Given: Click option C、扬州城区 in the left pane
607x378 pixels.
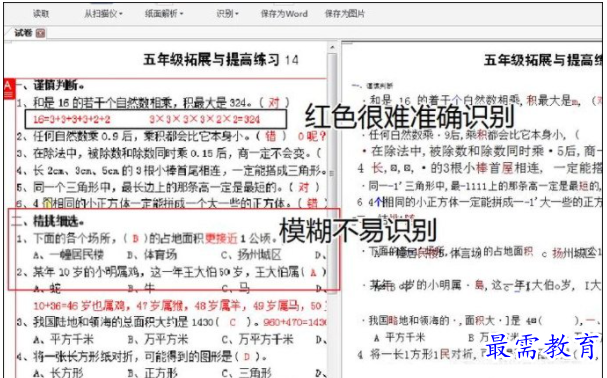Looking at the screenshot, I should pos(251,254).
